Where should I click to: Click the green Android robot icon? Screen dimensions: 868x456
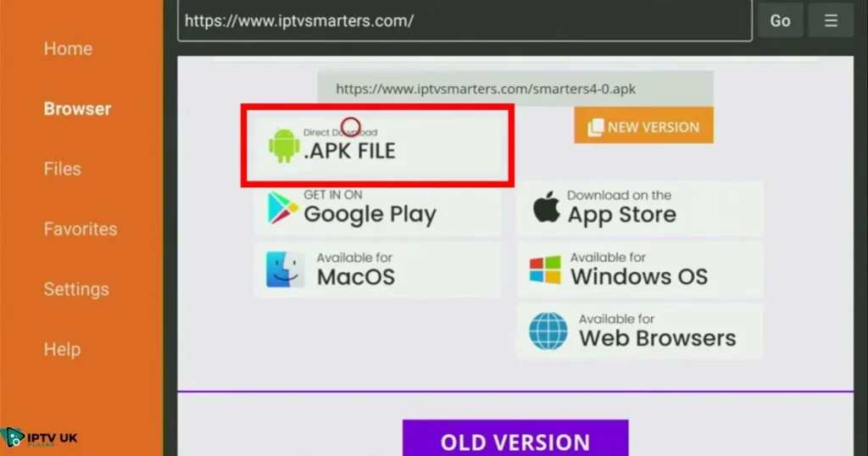[284, 146]
